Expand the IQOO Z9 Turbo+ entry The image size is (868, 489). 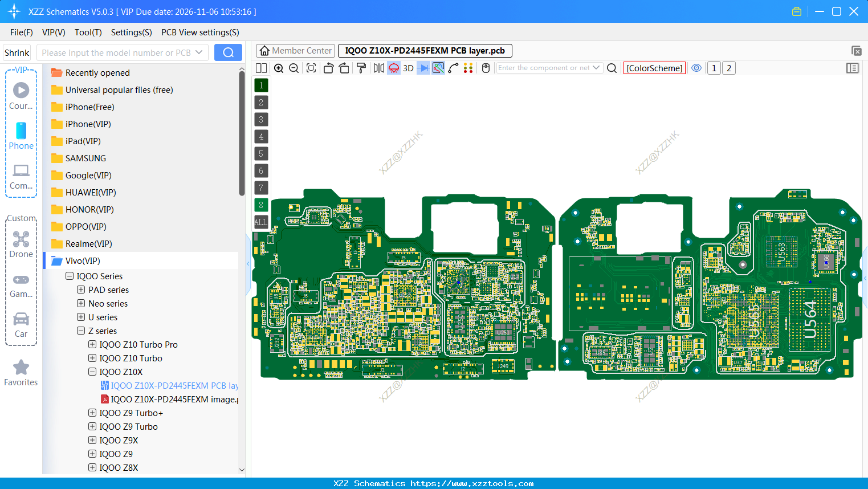[92, 413]
